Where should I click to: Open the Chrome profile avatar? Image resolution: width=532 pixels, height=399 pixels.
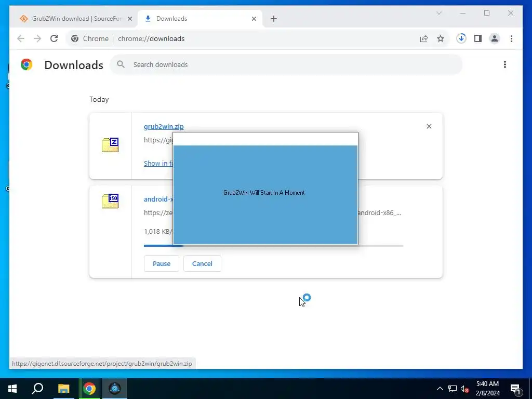[495, 38]
